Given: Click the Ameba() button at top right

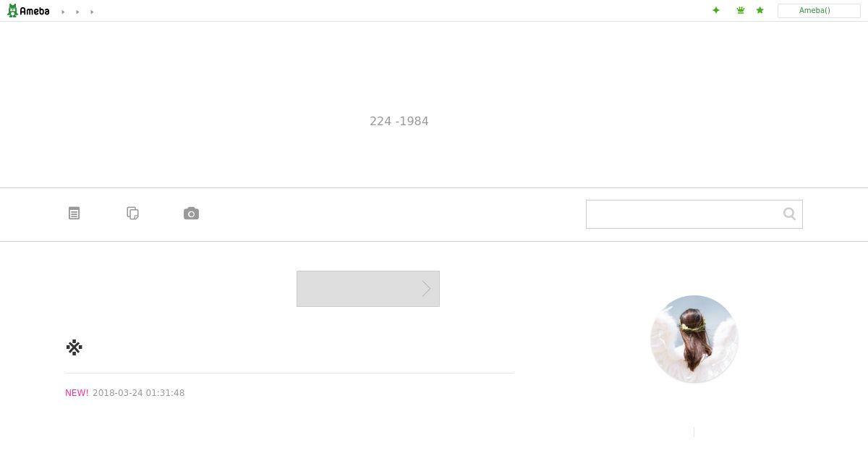Looking at the screenshot, I should (819, 11).
